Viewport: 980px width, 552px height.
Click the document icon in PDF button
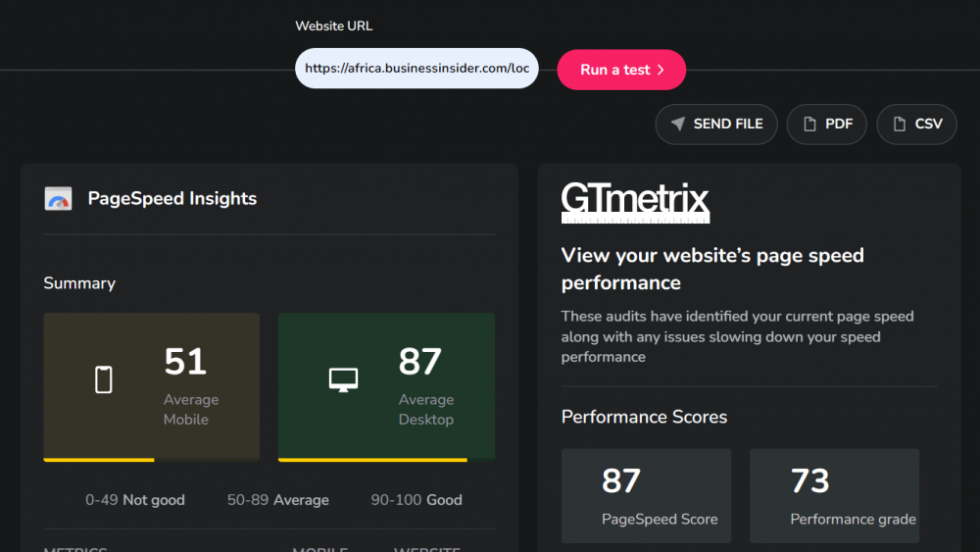pos(809,124)
